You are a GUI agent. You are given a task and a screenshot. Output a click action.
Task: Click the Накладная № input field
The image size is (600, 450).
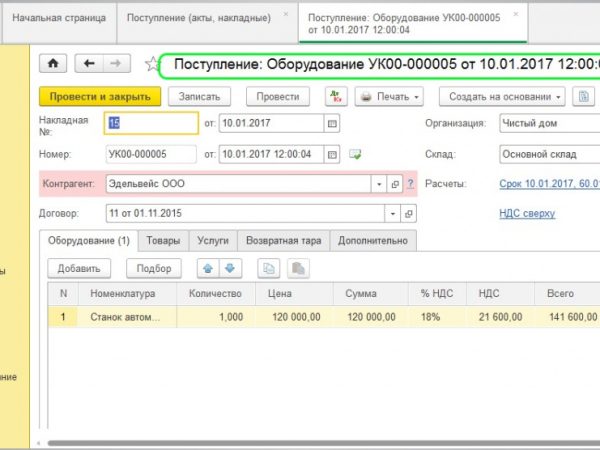(151, 124)
